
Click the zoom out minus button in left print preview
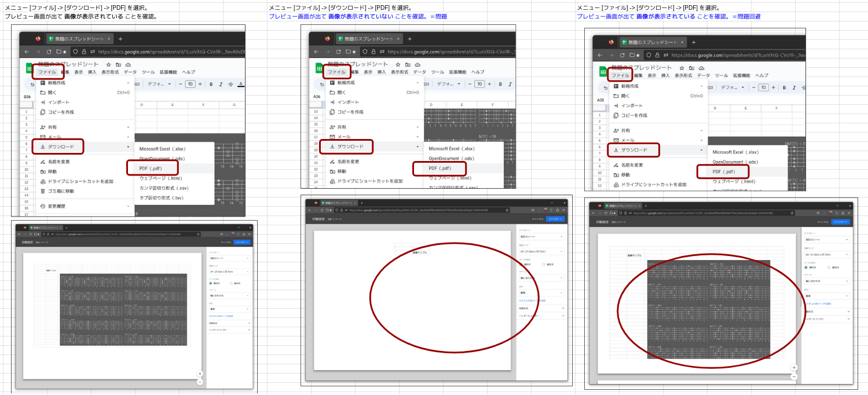200,382
